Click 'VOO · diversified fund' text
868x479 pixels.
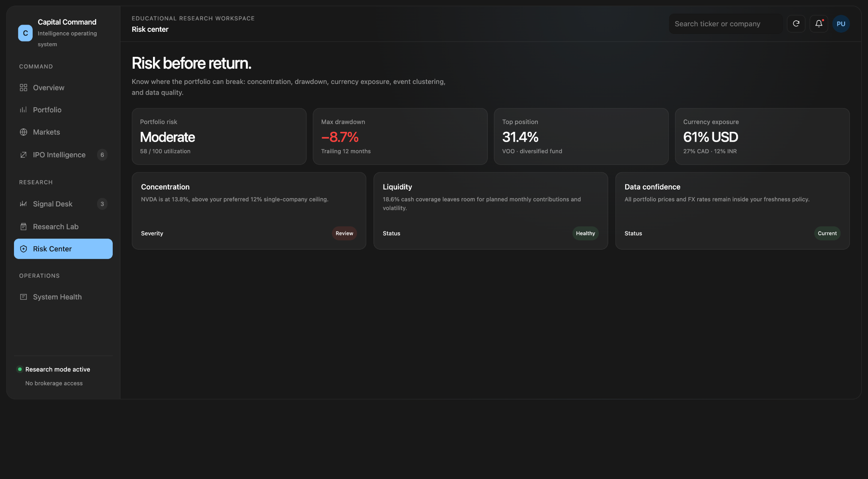(x=532, y=151)
